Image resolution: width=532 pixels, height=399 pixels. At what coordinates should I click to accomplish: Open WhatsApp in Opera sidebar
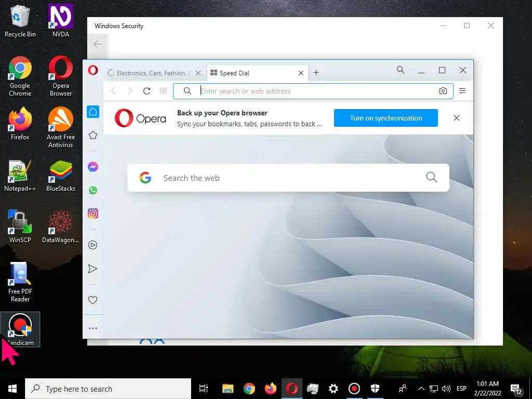(93, 190)
